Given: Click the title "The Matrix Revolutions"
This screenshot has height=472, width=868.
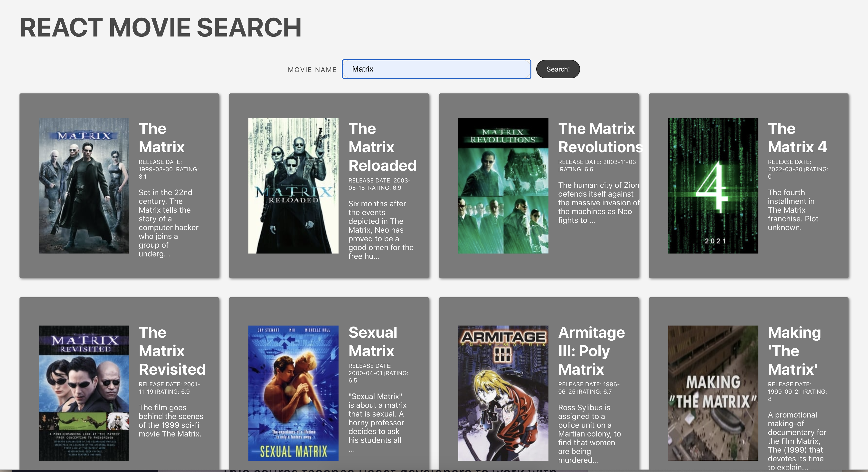Looking at the screenshot, I should pos(600,138).
